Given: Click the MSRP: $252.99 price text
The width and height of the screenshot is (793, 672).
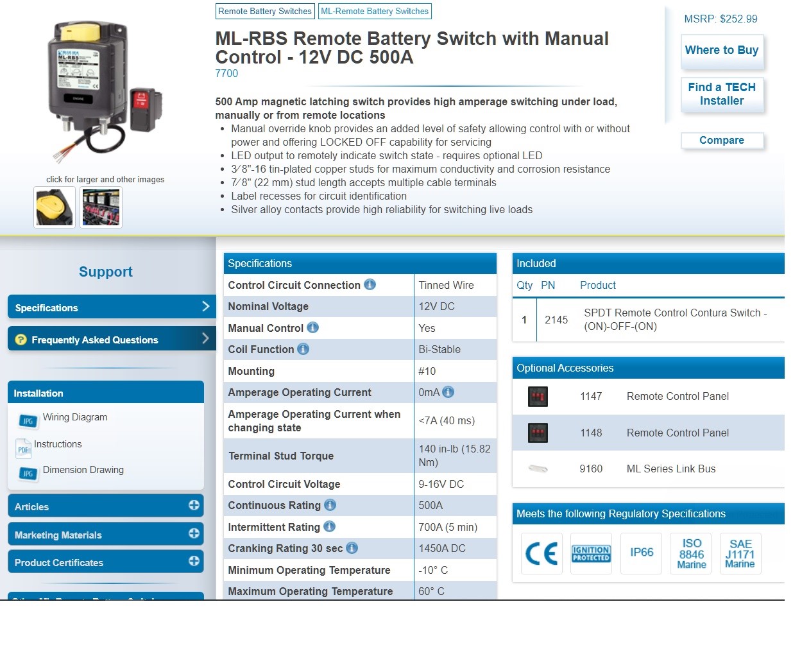Looking at the screenshot, I should 721,19.
